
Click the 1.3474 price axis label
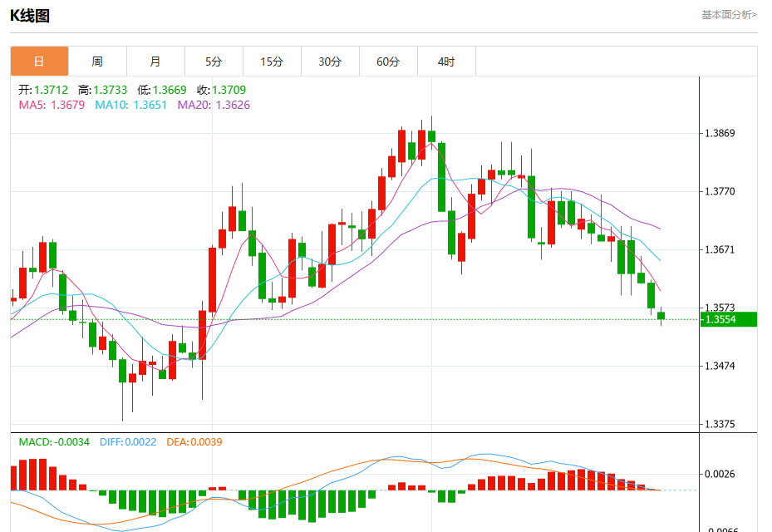pos(720,366)
